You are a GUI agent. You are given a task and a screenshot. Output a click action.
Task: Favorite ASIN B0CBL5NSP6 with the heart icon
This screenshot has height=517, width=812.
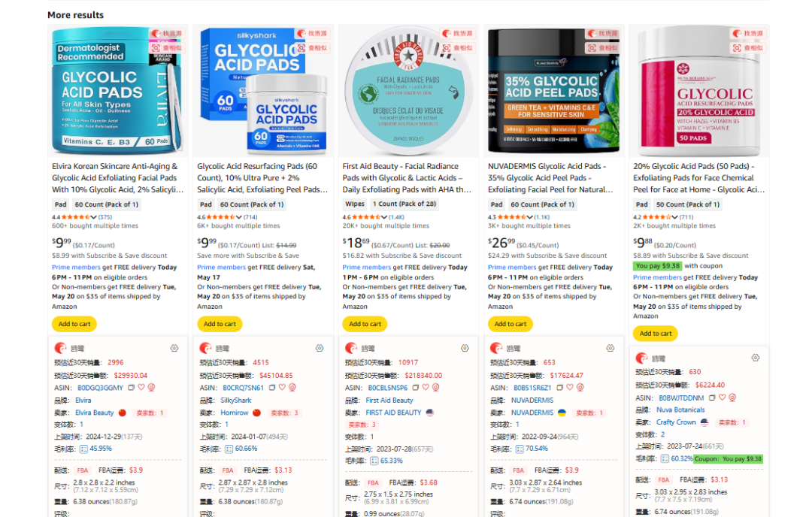coord(426,388)
